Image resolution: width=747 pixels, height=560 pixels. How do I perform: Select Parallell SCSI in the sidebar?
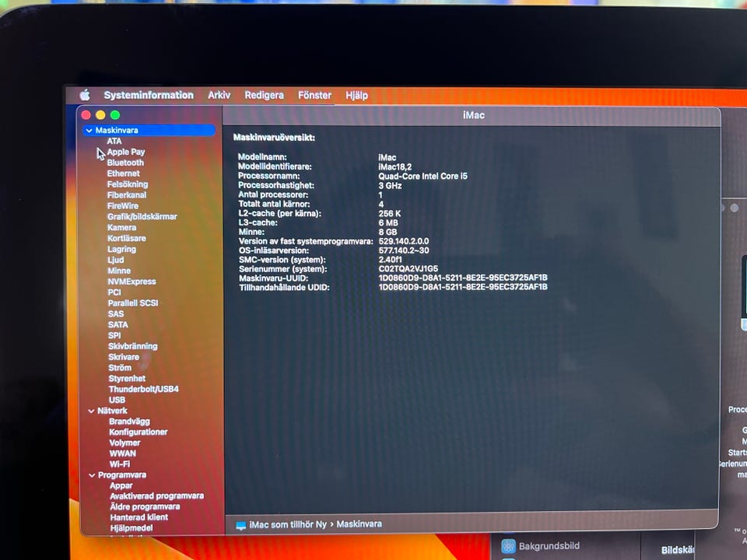[x=133, y=303]
